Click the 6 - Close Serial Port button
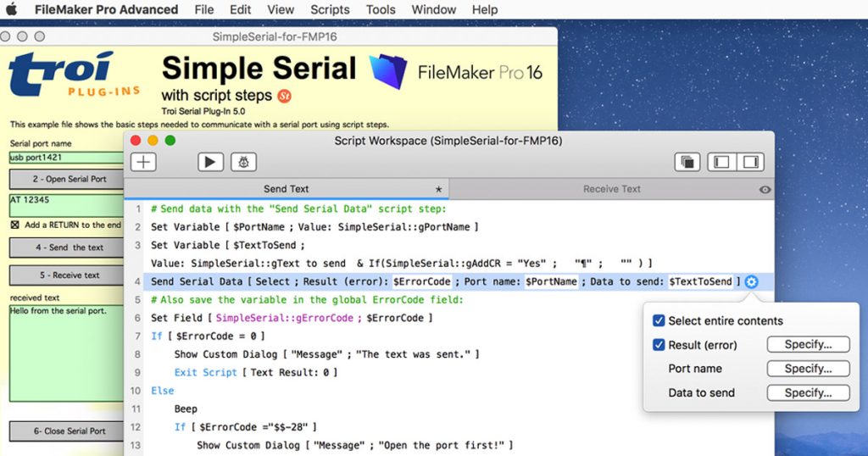 66,431
